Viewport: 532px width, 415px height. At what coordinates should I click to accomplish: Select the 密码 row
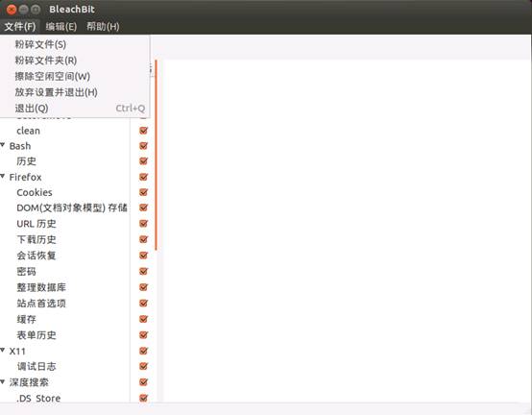[27, 272]
